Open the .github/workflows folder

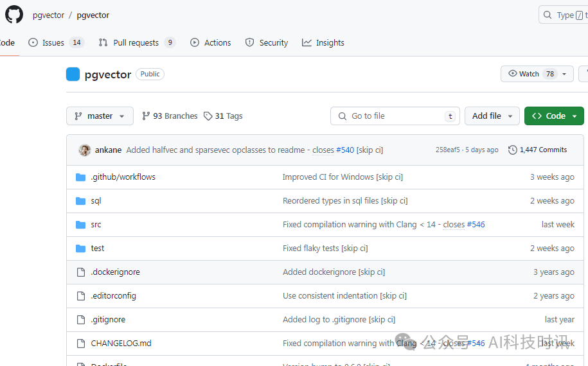pos(123,177)
